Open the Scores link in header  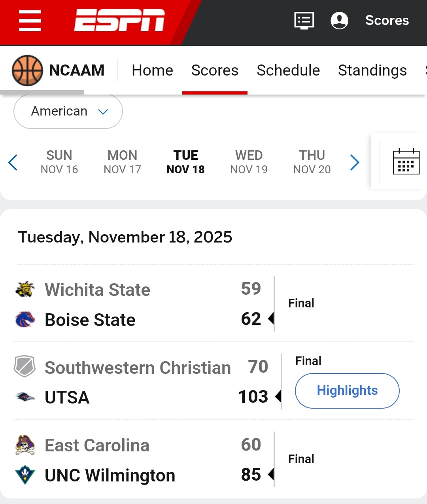pos(387,20)
